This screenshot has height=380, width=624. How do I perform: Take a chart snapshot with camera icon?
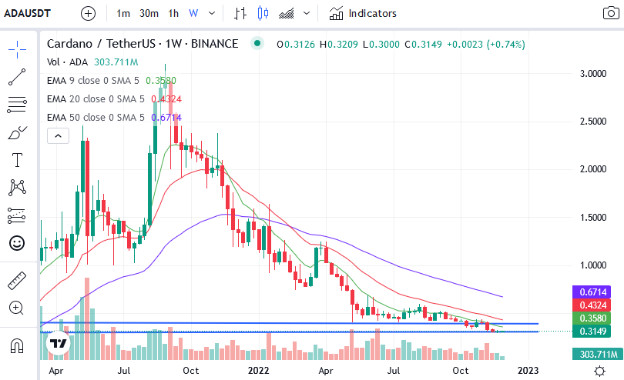coord(610,13)
